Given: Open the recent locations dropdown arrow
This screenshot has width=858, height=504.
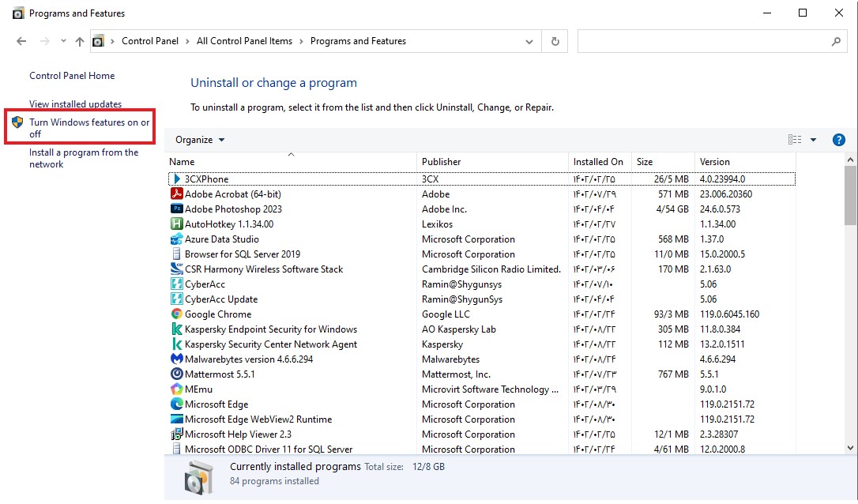Looking at the screenshot, I should [62, 41].
